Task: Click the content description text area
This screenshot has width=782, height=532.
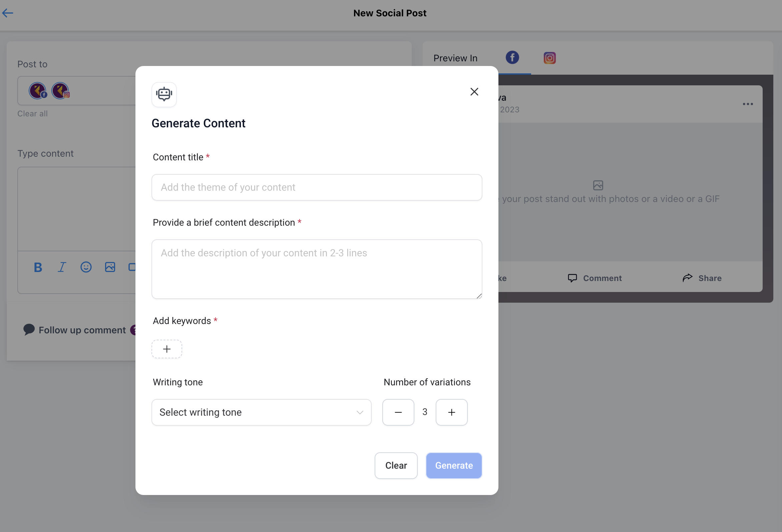Action: coord(317,269)
